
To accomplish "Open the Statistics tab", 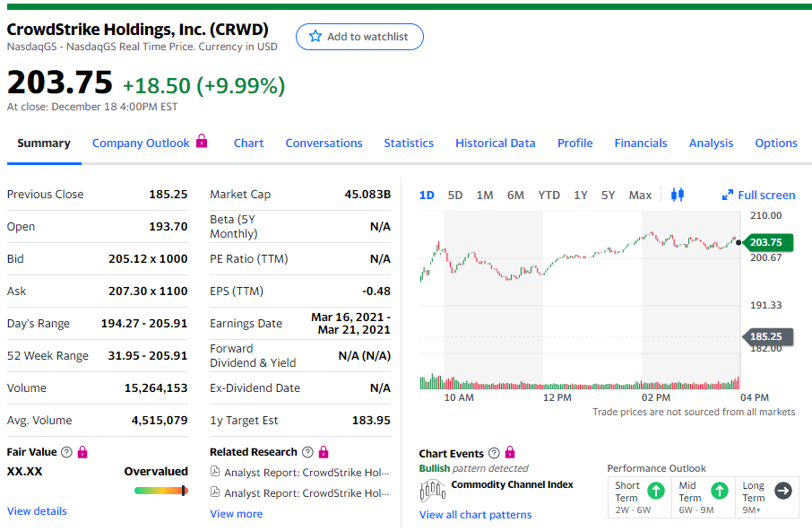I will coord(409,143).
